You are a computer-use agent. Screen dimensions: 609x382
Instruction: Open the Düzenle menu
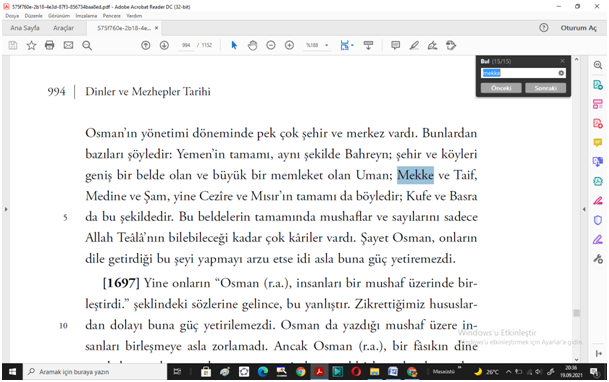pos(33,16)
